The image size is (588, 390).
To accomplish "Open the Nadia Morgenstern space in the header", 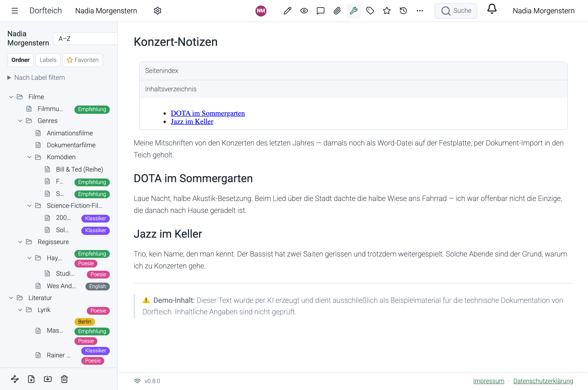I will click(x=106, y=11).
